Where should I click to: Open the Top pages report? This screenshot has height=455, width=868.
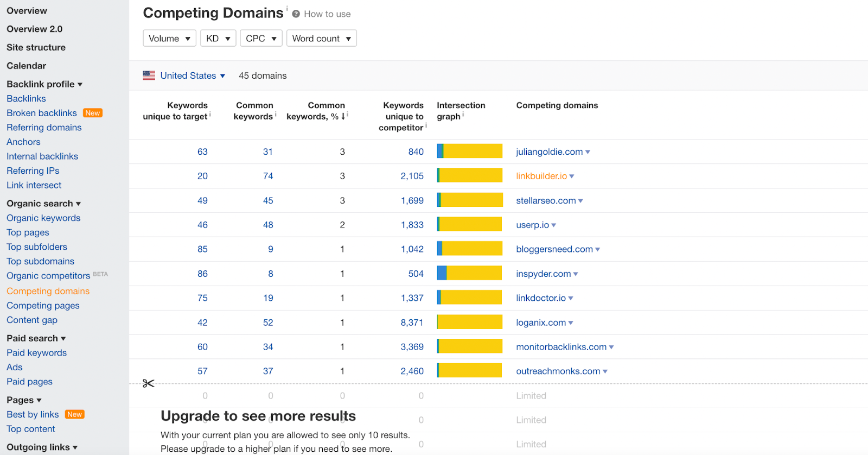[x=28, y=232]
